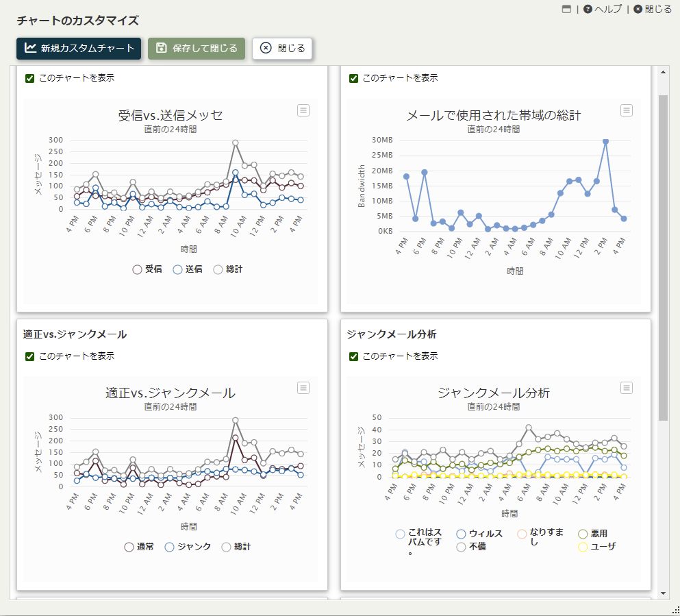Hide ジャンク series via legend
Viewport: 680px width, 616px height.
coord(188,547)
